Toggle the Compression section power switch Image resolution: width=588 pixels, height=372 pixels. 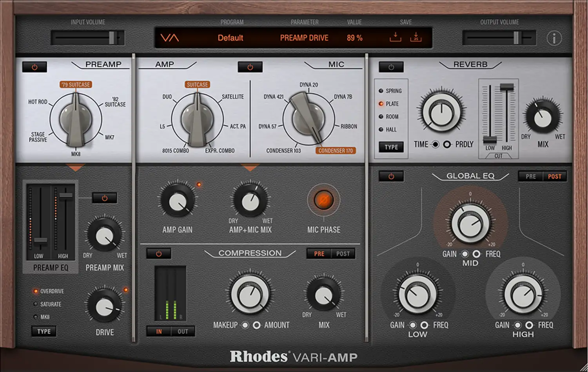pyautogui.click(x=159, y=253)
